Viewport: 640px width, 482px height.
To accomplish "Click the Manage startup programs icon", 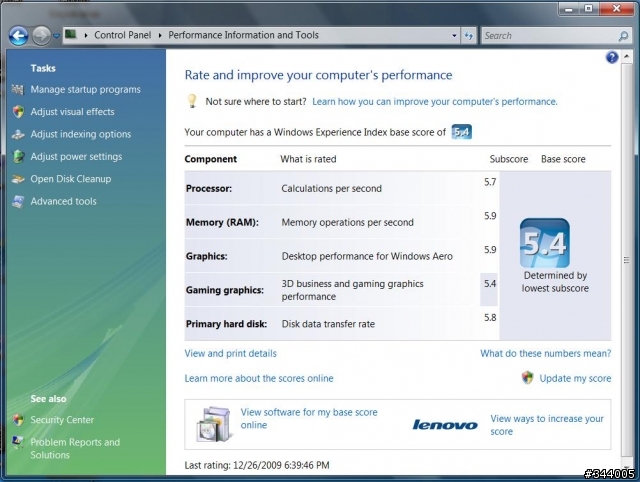I will (x=18, y=89).
